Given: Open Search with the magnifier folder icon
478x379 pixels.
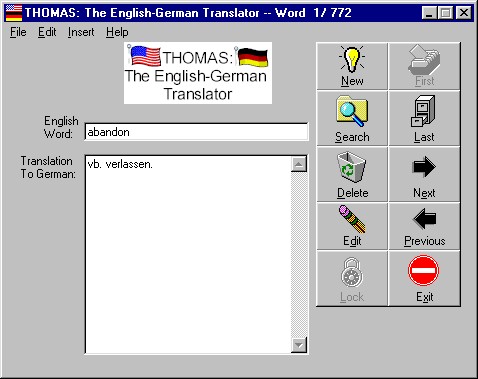Looking at the screenshot, I should [x=352, y=118].
